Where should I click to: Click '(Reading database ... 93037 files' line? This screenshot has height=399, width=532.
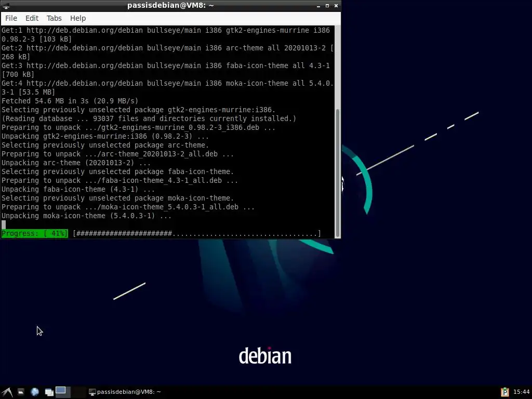coord(149,119)
